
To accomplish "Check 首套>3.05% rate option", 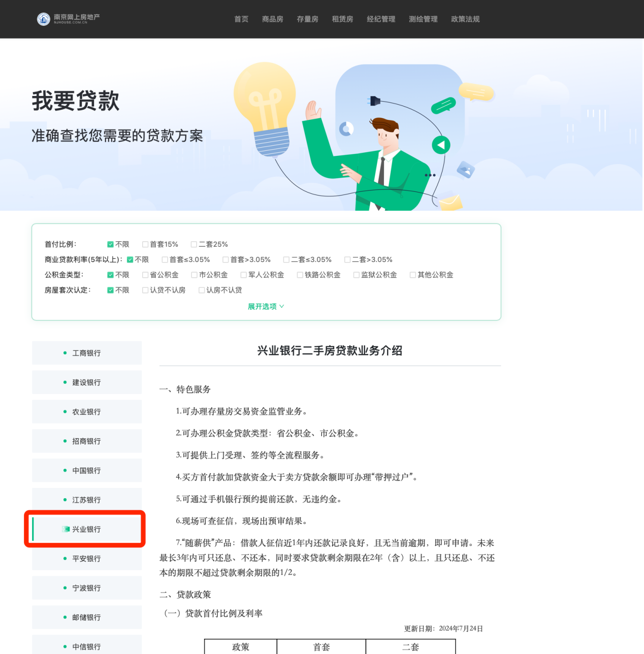I will pyautogui.click(x=226, y=260).
